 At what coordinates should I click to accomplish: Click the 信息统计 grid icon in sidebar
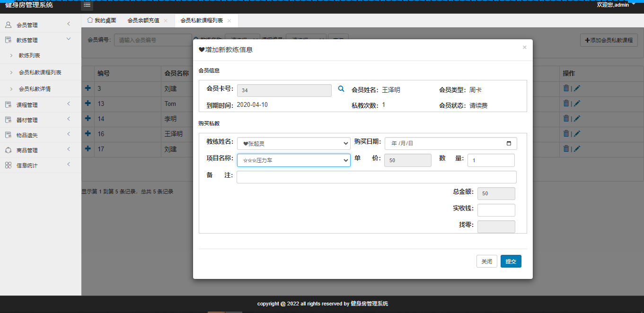[8, 165]
